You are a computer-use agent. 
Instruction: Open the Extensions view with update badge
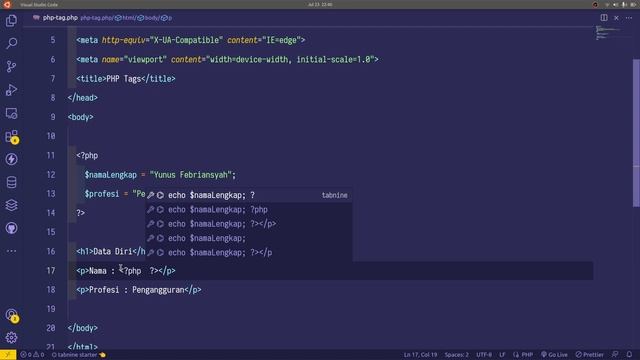(x=11, y=136)
